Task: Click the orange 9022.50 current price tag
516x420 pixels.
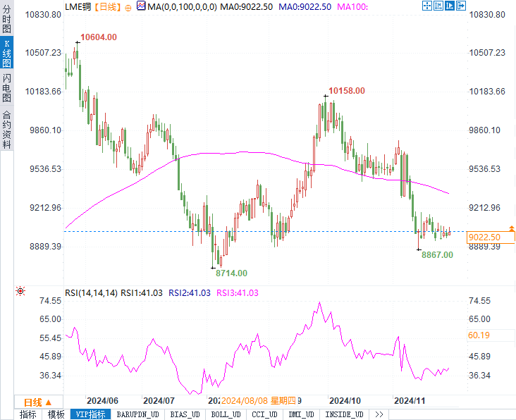Action: click(x=491, y=237)
